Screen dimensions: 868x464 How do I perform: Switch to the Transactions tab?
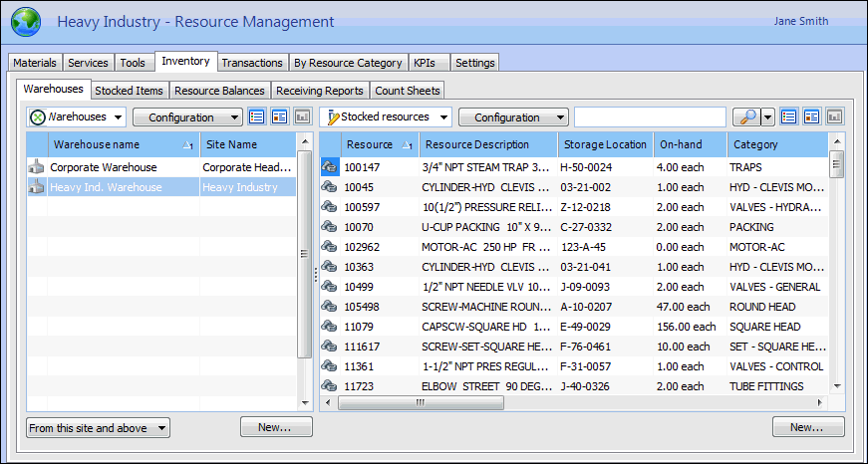tap(252, 63)
